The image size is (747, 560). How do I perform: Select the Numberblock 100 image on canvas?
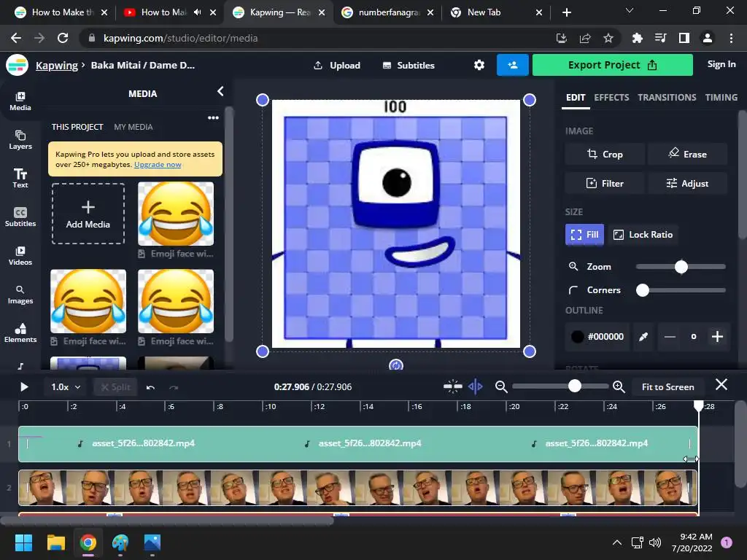pos(396,224)
